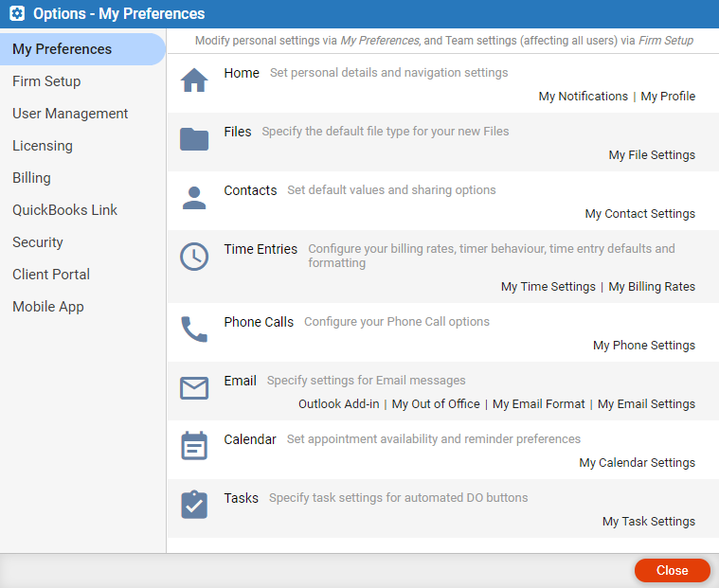
Task: Click the Tasks clipboard checkmark icon
Action: click(x=194, y=505)
